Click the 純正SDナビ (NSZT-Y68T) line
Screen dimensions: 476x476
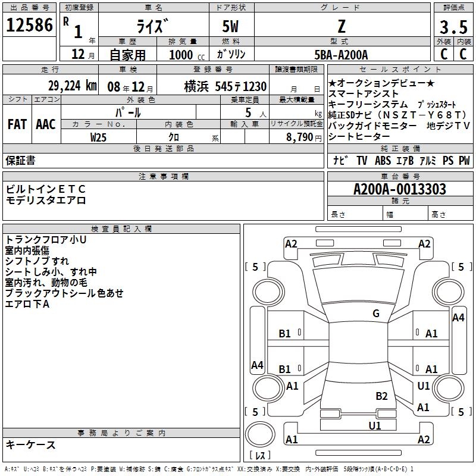pyautogui.click(x=397, y=115)
